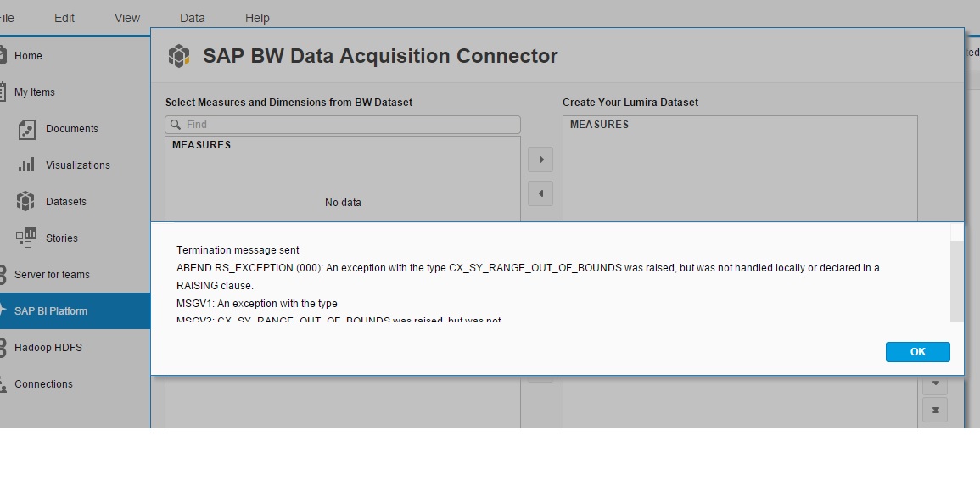
Task: Click the Home sidebar icon
Action: coord(3,55)
